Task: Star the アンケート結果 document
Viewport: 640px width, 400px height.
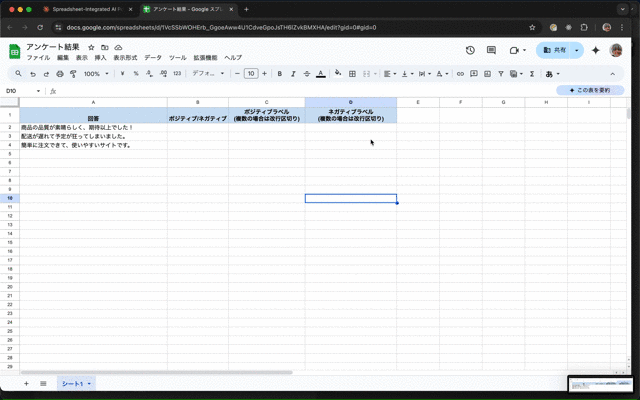Action: coord(91,47)
